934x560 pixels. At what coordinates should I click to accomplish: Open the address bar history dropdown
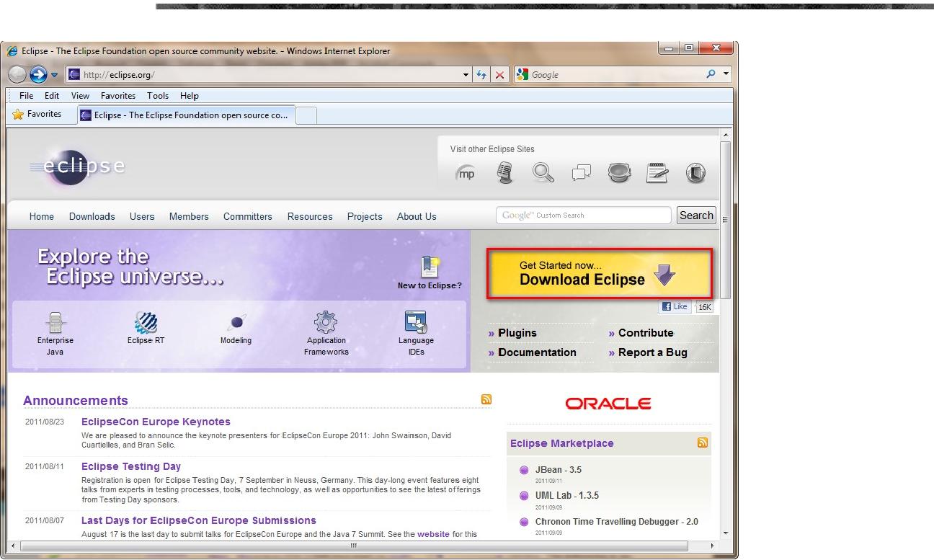pos(466,75)
